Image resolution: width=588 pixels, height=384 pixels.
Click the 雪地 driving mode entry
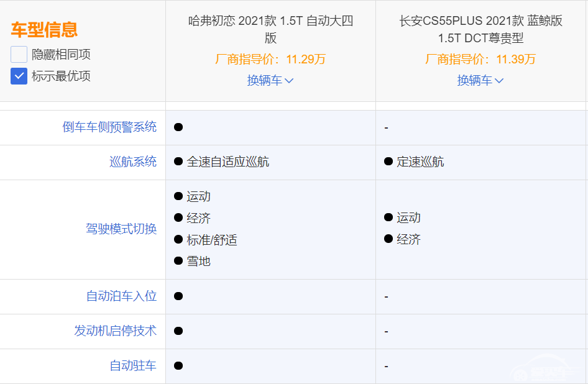pos(199,262)
